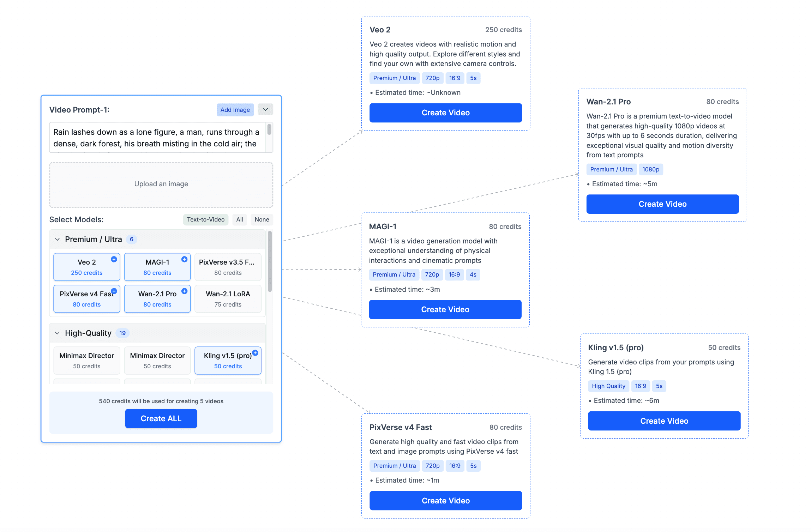Click the 6 count badge beside Premium / Ultra
Screen dimensions: 811x532
point(132,240)
